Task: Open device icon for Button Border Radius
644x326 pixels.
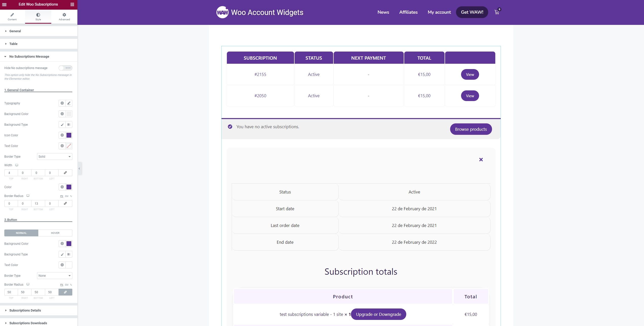Action: click(x=28, y=285)
